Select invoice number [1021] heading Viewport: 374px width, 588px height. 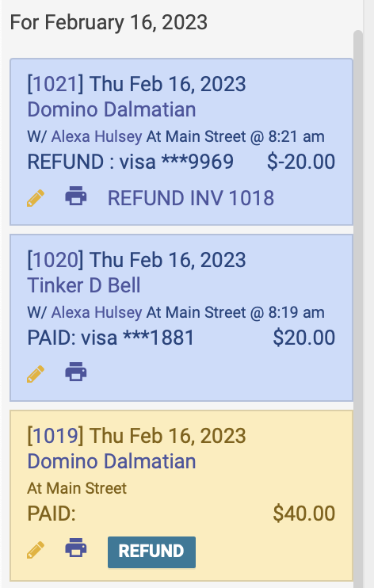(55, 84)
